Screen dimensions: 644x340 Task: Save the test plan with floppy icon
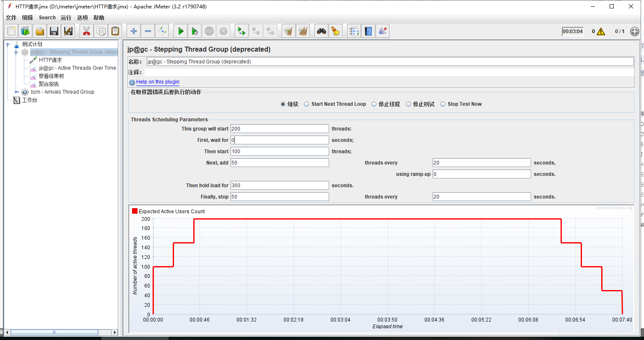click(54, 31)
